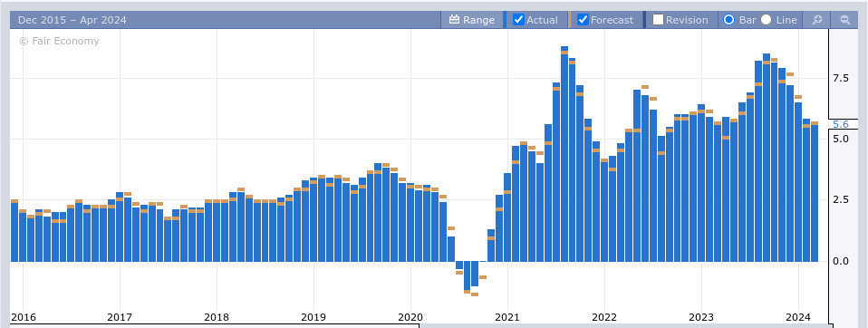The width and height of the screenshot is (868, 328).
Task: Select the tallest blue bar in mid-2021
Action: 564,154
